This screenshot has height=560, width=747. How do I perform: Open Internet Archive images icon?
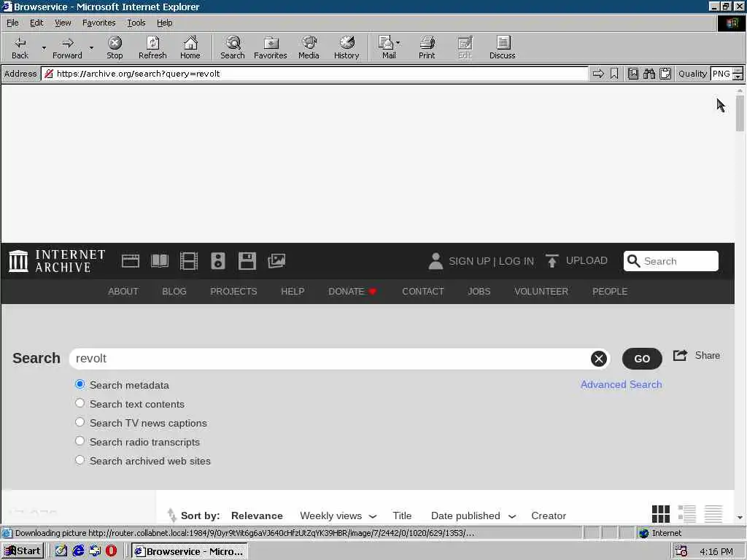coord(276,260)
